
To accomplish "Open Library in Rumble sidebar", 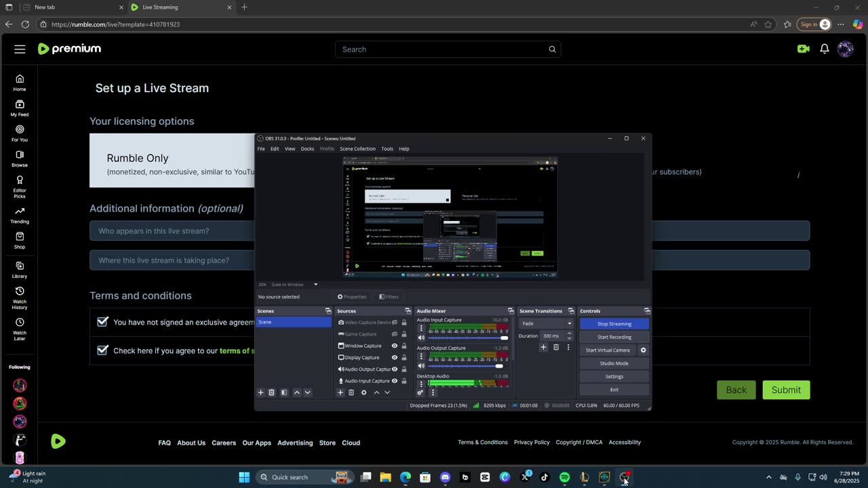I will [x=20, y=270].
